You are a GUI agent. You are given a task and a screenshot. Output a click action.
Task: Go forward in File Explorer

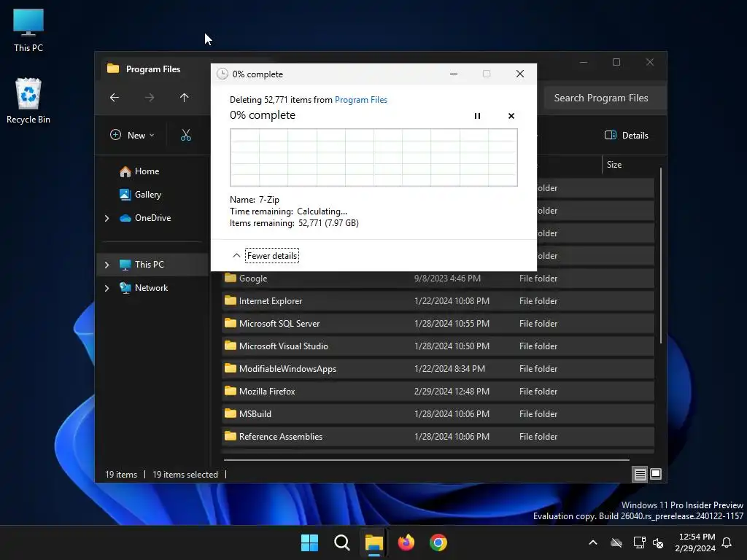coord(150,98)
